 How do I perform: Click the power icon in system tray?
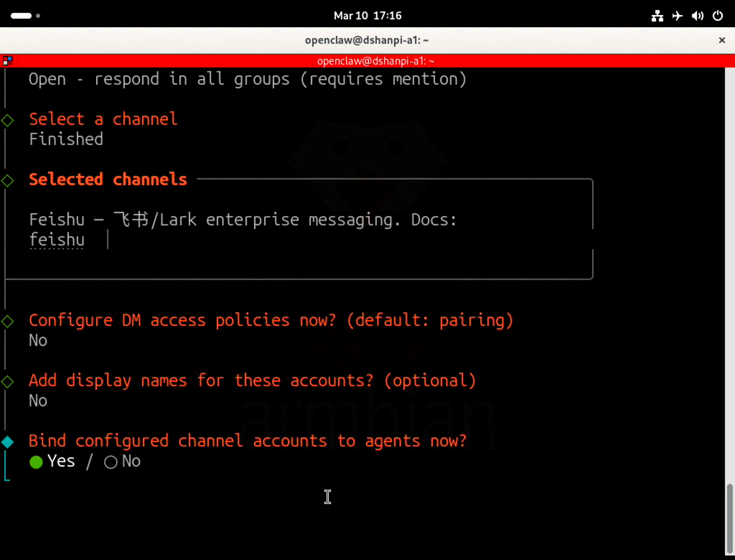coord(717,16)
